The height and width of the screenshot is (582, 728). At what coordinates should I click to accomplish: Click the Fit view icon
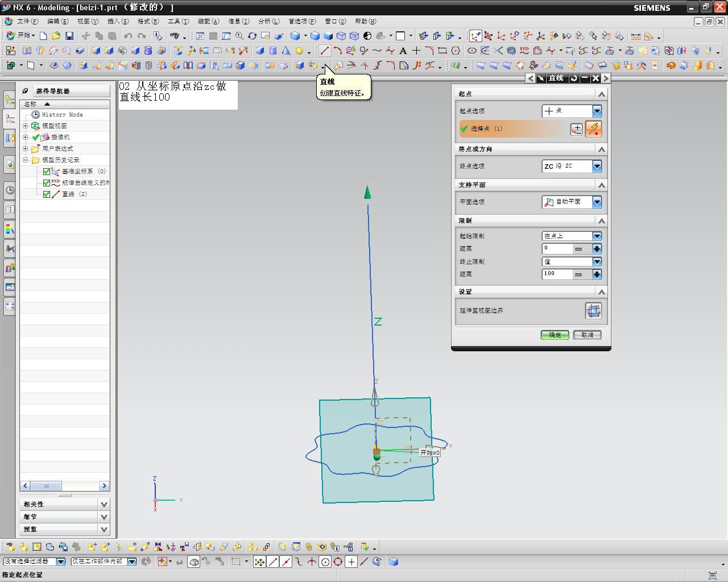click(x=200, y=36)
